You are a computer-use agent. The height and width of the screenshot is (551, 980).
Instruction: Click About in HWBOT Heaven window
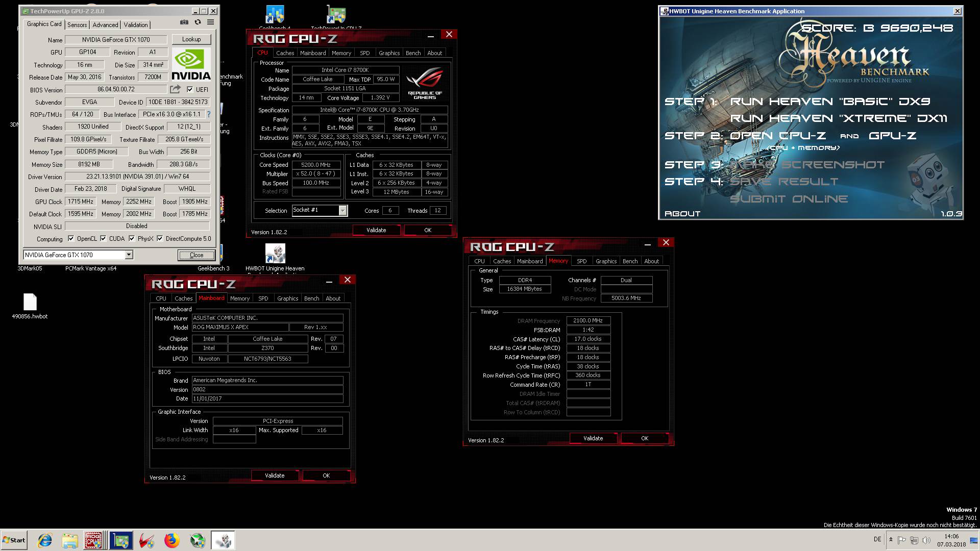682,214
